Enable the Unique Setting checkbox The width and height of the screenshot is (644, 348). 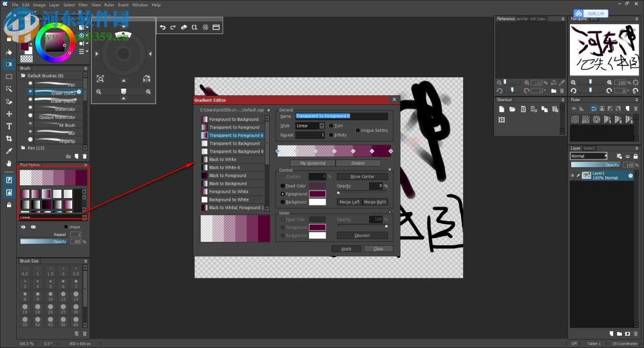coord(357,131)
